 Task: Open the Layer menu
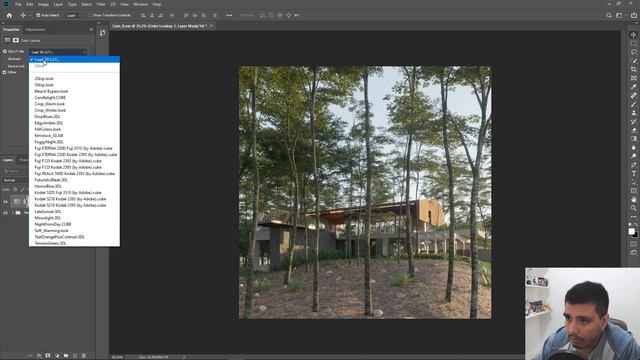click(58, 4)
